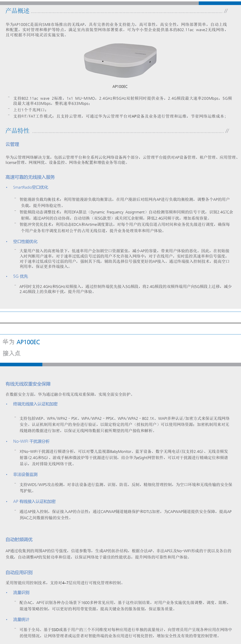Select the AP 有线接入认证和加密 heading

[34, 501]
